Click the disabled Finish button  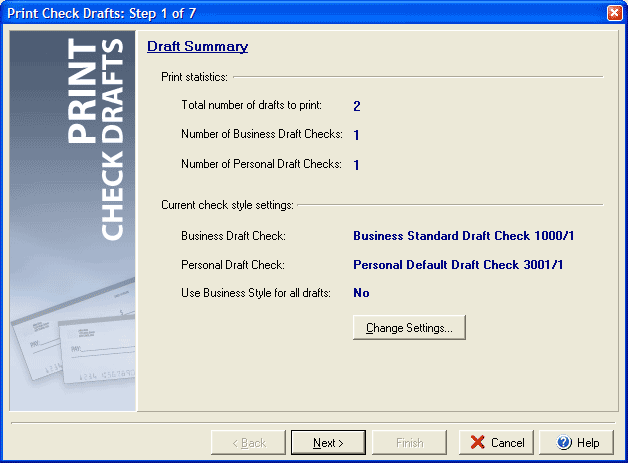click(x=409, y=442)
